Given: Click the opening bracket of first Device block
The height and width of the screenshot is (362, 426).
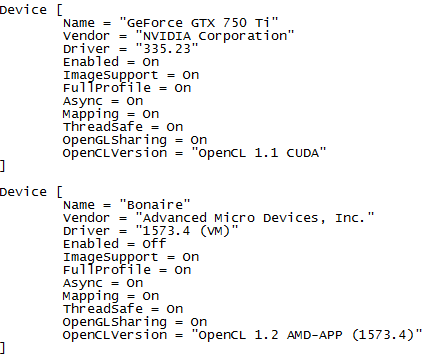Looking at the screenshot, I should coord(59,10).
